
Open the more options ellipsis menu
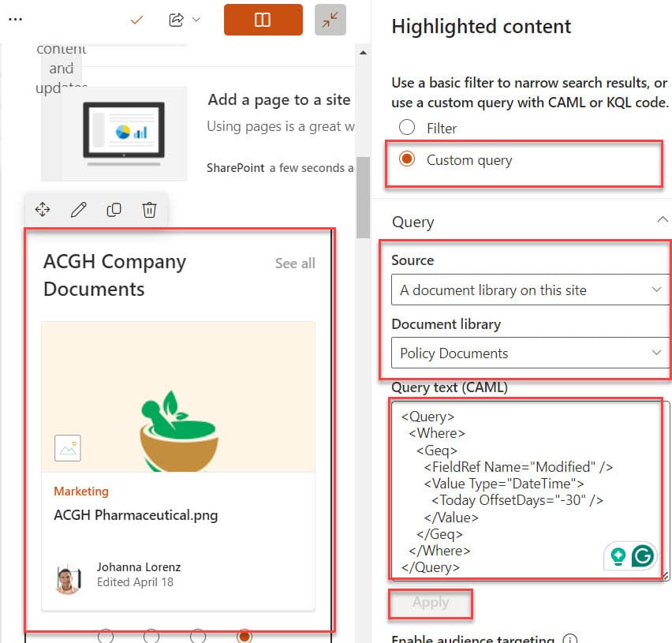16,19
